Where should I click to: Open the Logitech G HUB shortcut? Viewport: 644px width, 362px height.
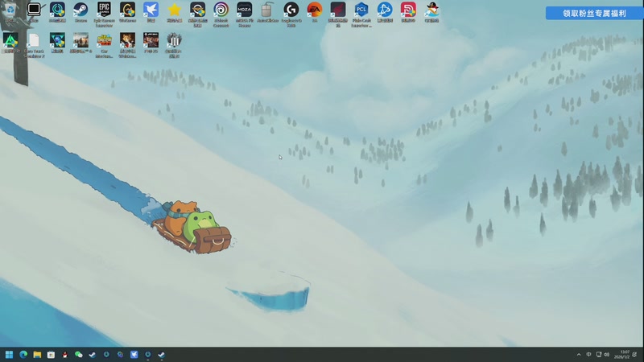(x=291, y=14)
